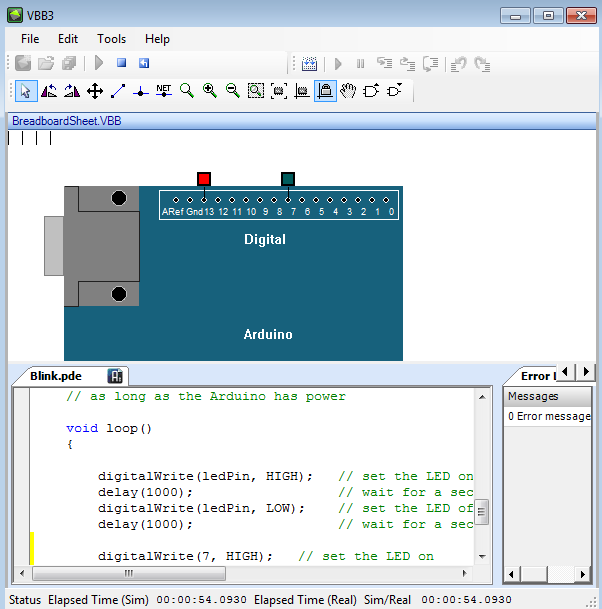This screenshot has height=609, width=602.
Task: Click code editor scroll down arrow
Action: click(x=482, y=557)
